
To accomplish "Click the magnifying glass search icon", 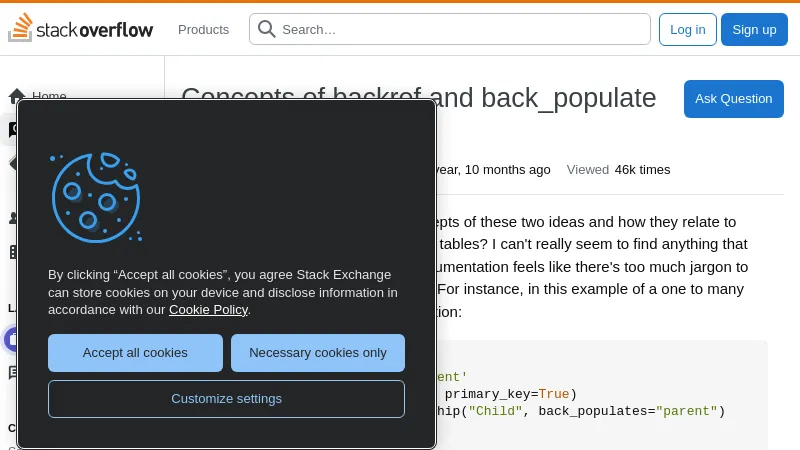I will tap(267, 29).
